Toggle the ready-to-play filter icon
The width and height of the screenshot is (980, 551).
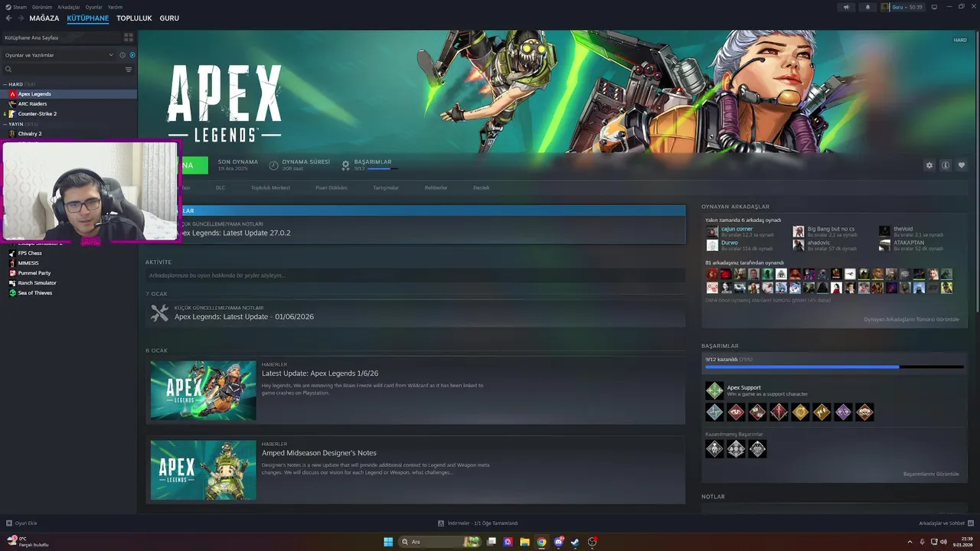132,55
